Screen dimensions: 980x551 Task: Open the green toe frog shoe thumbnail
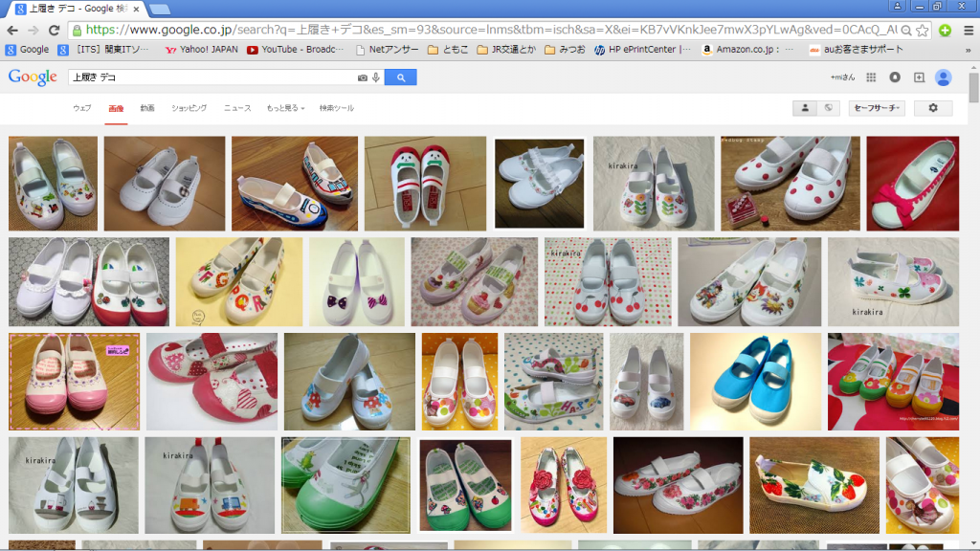point(345,485)
